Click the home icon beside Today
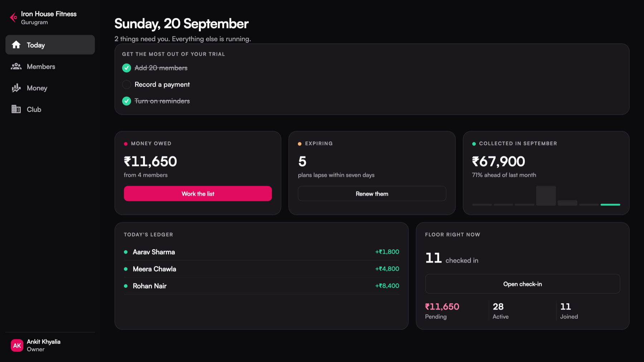 point(16,45)
